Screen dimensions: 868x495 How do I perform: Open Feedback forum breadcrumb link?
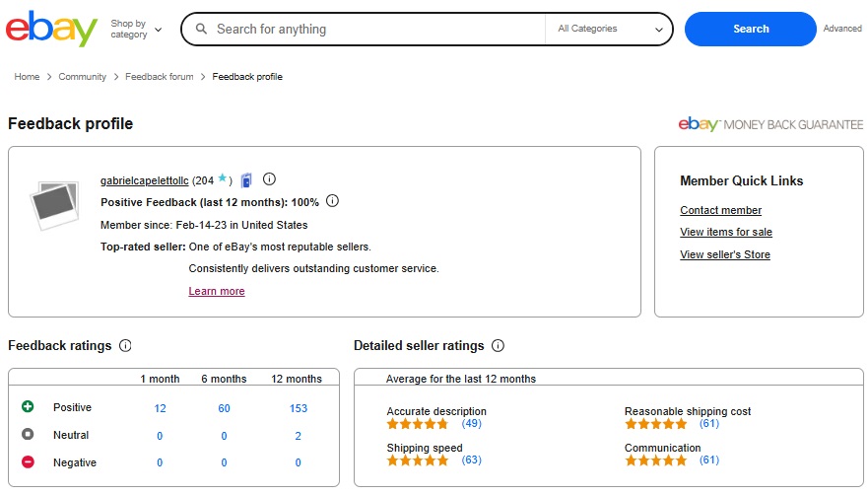(162, 77)
